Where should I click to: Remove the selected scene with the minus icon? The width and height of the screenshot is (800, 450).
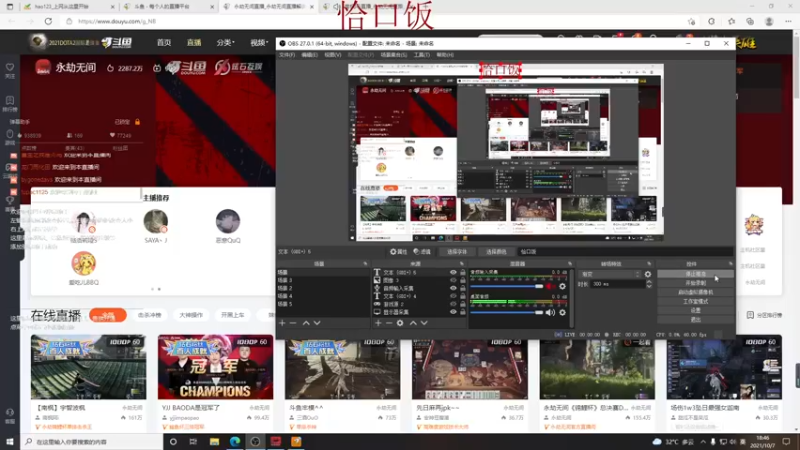(293, 323)
